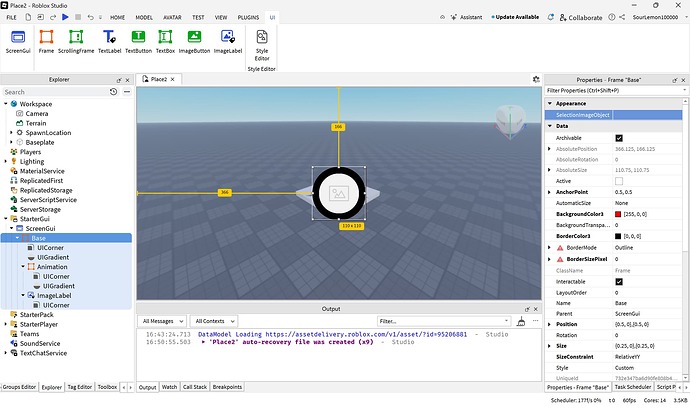The image size is (690, 408).
Task: Select Lighting in the Explorer tree
Action: coord(32,162)
